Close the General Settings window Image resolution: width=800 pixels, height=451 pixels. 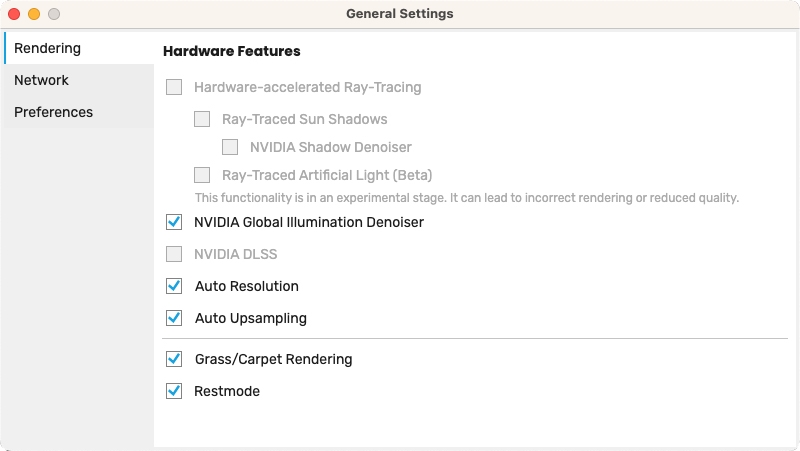coord(14,14)
